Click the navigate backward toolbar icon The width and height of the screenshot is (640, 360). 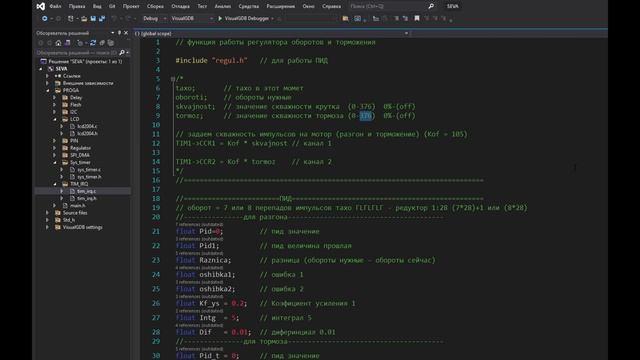click(44, 18)
